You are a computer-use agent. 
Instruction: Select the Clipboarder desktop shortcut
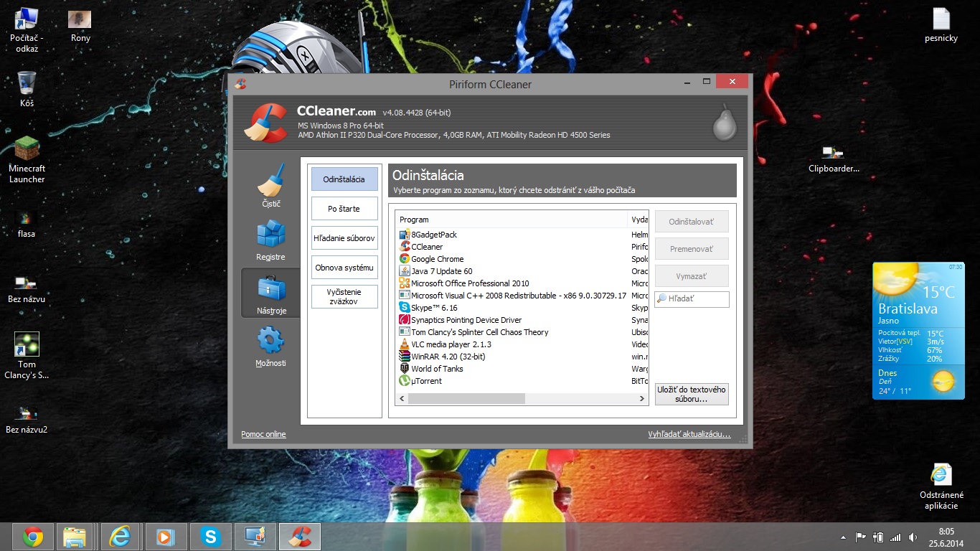tap(834, 159)
